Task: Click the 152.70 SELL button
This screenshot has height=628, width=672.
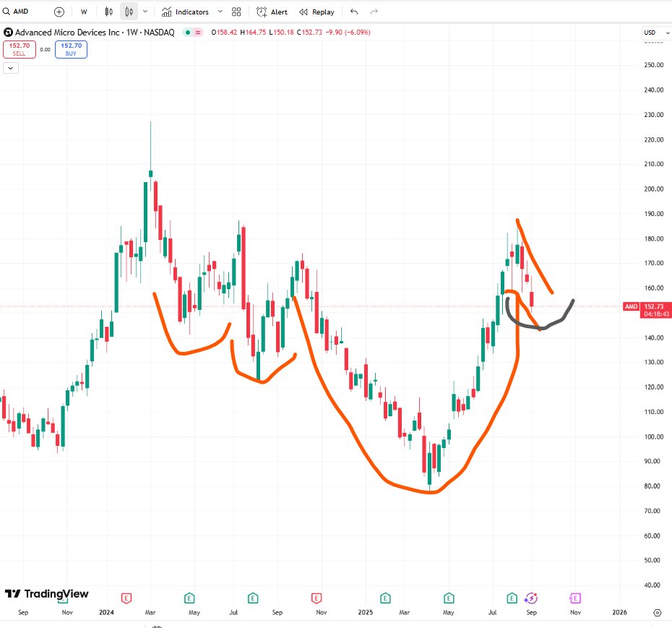Action: (x=20, y=49)
